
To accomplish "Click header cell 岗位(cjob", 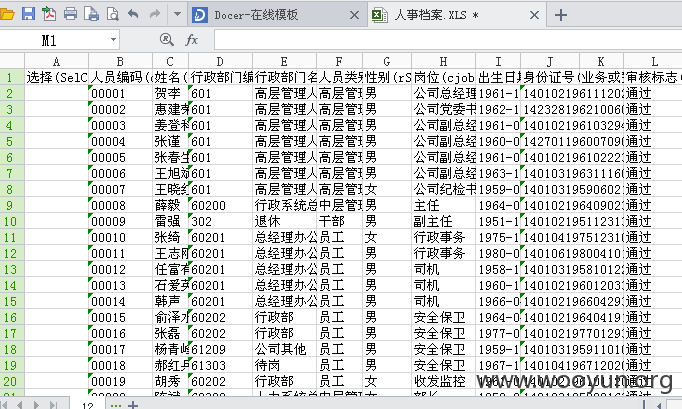I will pyautogui.click(x=444, y=77).
